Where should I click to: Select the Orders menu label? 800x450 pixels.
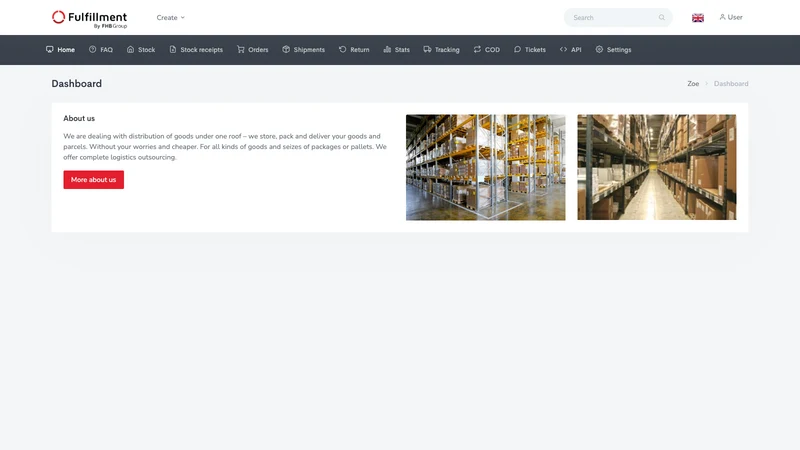(258, 50)
